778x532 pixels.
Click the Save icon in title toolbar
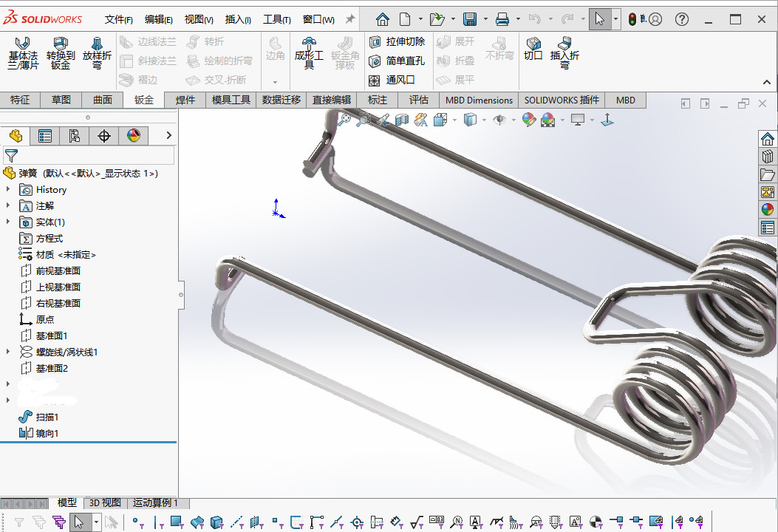[469, 19]
